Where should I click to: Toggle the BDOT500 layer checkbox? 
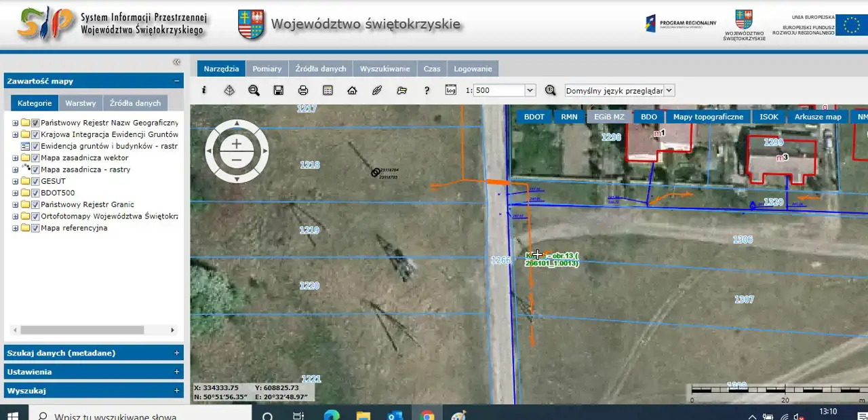click(35, 193)
